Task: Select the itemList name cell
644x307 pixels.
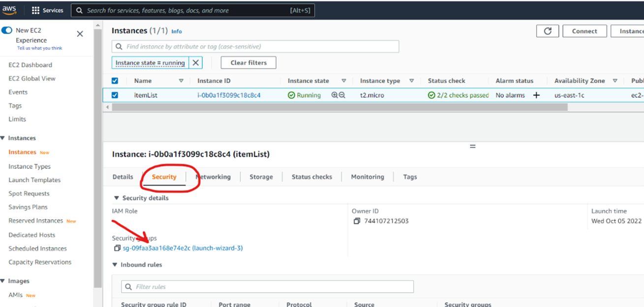Action: pyautogui.click(x=146, y=95)
